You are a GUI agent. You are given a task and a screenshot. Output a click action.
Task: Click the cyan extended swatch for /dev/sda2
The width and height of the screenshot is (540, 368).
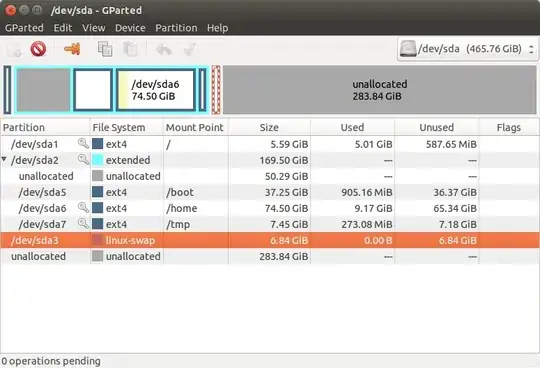coord(97,160)
